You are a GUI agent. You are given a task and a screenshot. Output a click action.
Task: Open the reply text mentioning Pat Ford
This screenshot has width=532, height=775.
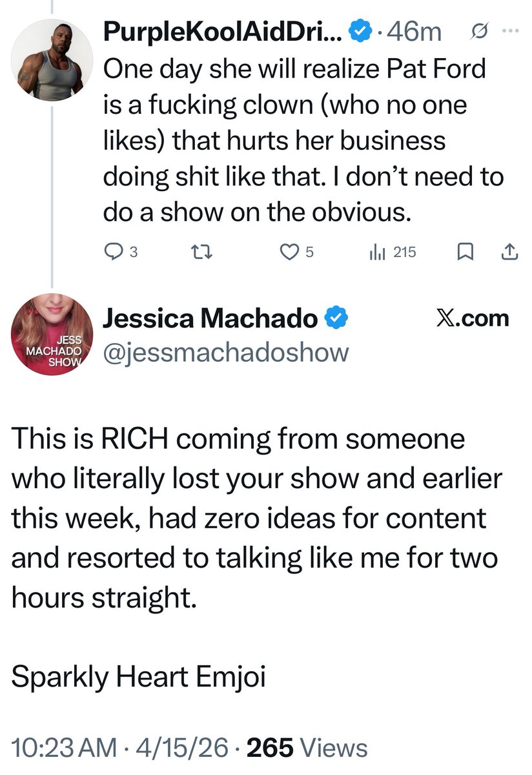coord(301,141)
